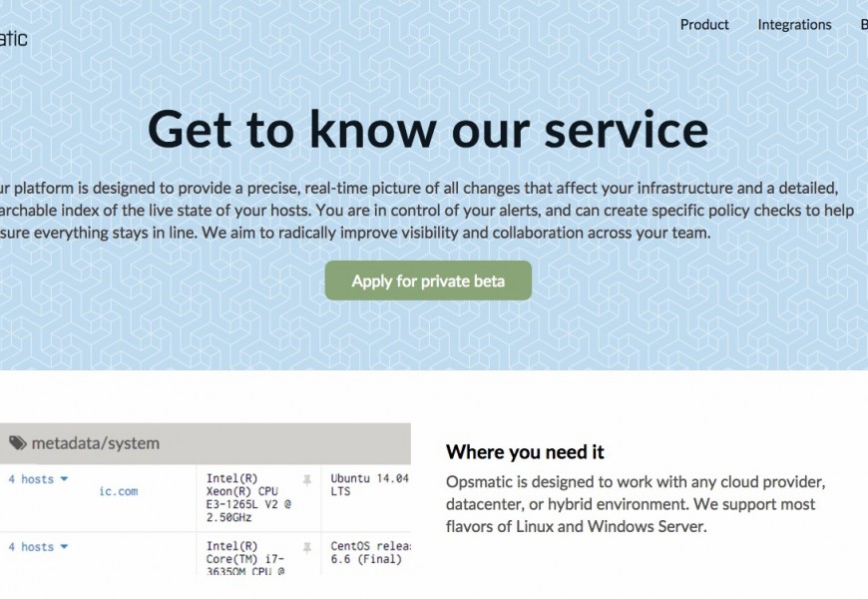Select the metadata/system header label
Image resolution: width=868 pixels, height=599 pixels.
[96, 443]
